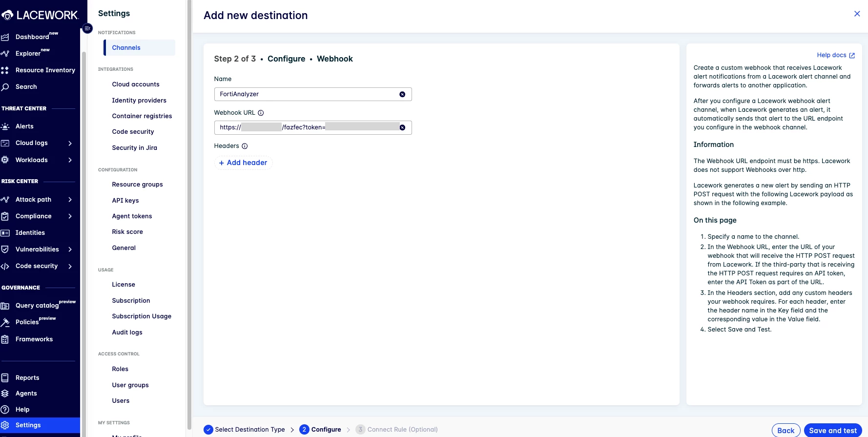868x437 pixels.
Task: Clear the Name field with its X icon
Action: 402,94
